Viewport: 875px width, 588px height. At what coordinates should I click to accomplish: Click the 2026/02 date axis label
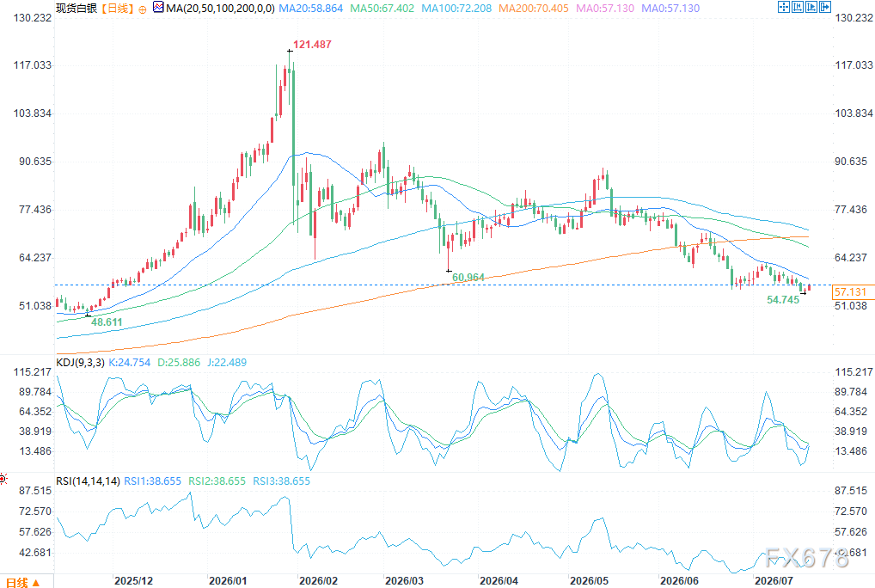[x=318, y=581]
